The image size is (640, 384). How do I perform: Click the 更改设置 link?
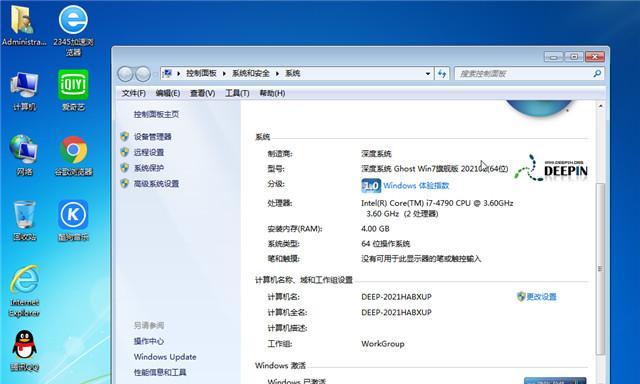(x=541, y=297)
